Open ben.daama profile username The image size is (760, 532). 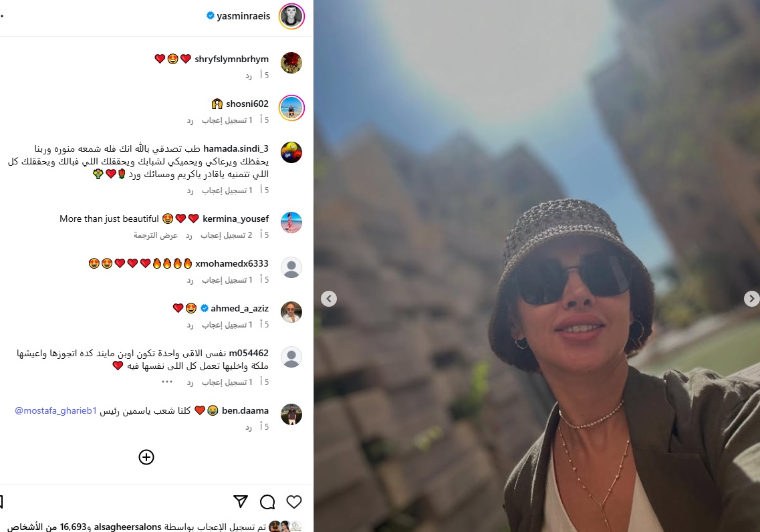pyautogui.click(x=245, y=410)
